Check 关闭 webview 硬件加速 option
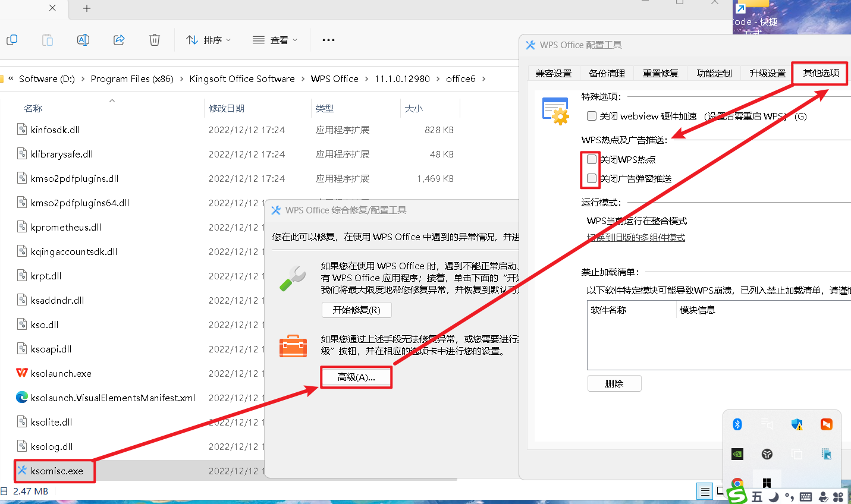The height and width of the screenshot is (504, 851). point(592,116)
